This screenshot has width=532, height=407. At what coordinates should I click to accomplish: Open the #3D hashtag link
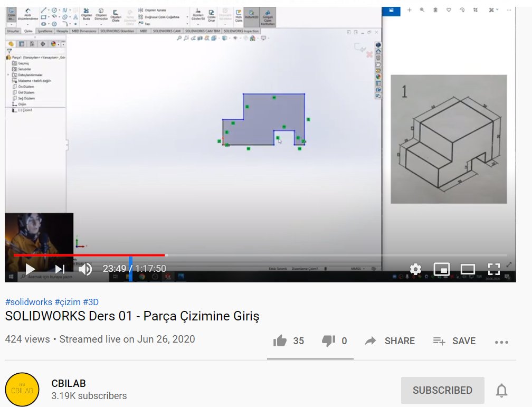coord(91,302)
